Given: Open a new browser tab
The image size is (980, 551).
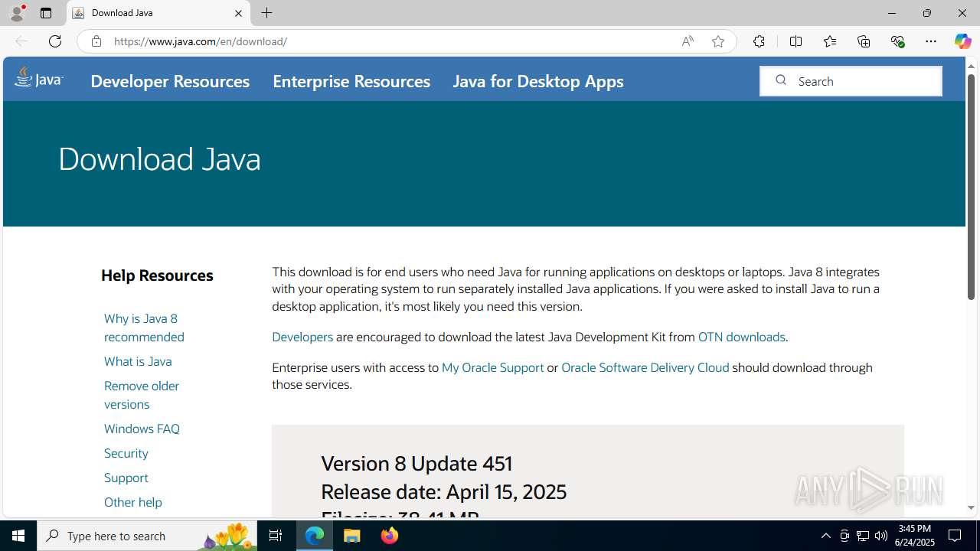Looking at the screenshot, I should tap(266, 13).
